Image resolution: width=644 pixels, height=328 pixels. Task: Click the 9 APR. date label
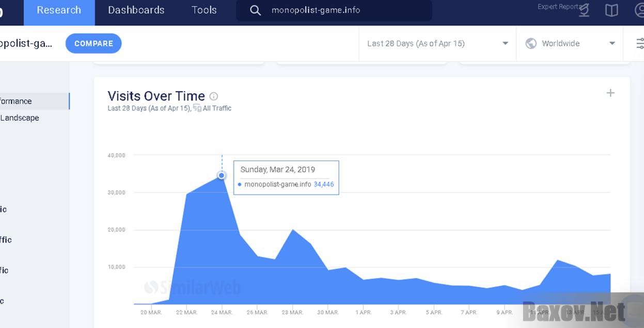click(x=505, y=313)
